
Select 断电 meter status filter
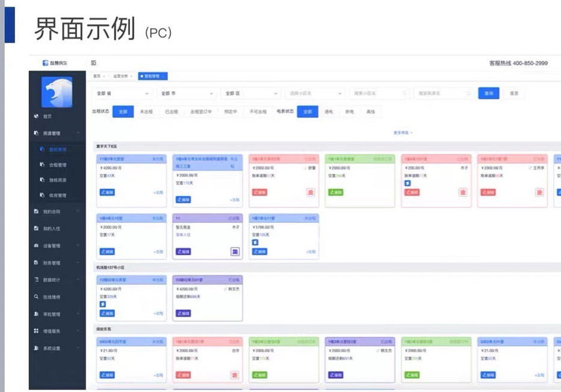[x=350, y=111]
